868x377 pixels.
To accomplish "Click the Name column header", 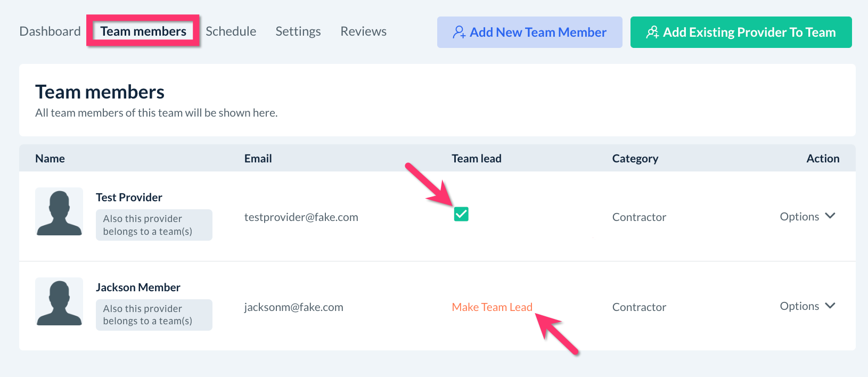I will 50,159.
